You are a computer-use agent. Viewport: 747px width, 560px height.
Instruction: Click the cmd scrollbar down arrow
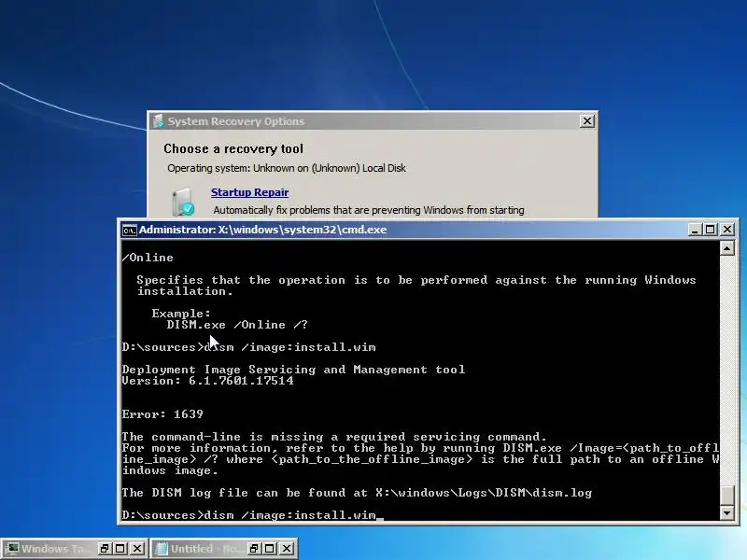pos(727,512)
